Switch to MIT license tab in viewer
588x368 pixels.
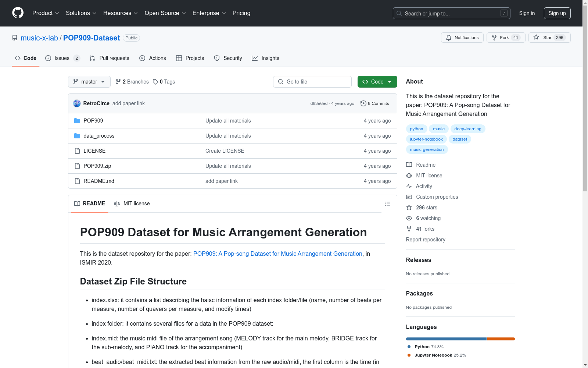132,204
